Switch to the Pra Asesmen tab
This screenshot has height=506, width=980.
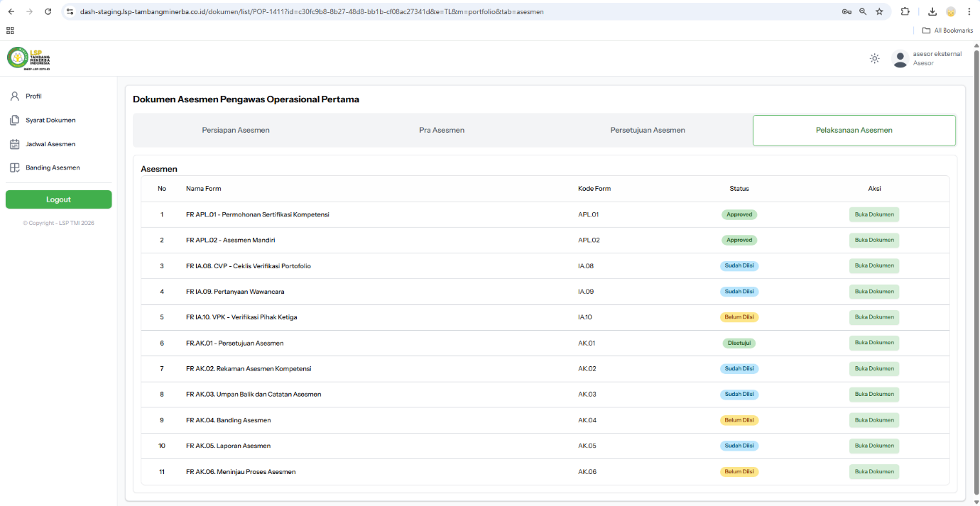pos(442,130)
